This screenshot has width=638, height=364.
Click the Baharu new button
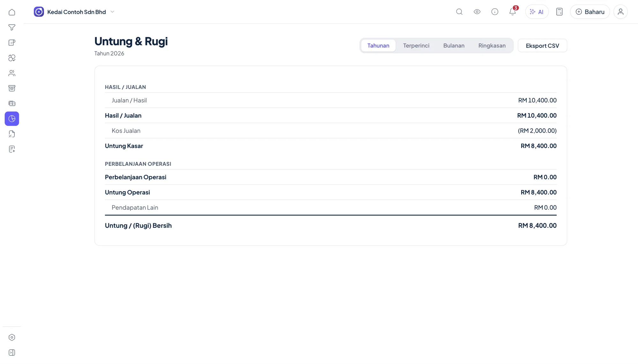coord(590,12)
